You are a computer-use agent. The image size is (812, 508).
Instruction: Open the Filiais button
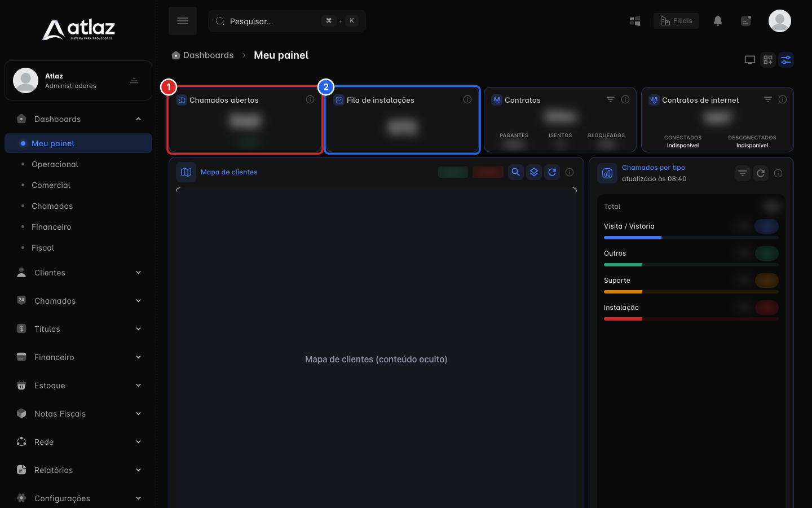[x=676, y=21]
